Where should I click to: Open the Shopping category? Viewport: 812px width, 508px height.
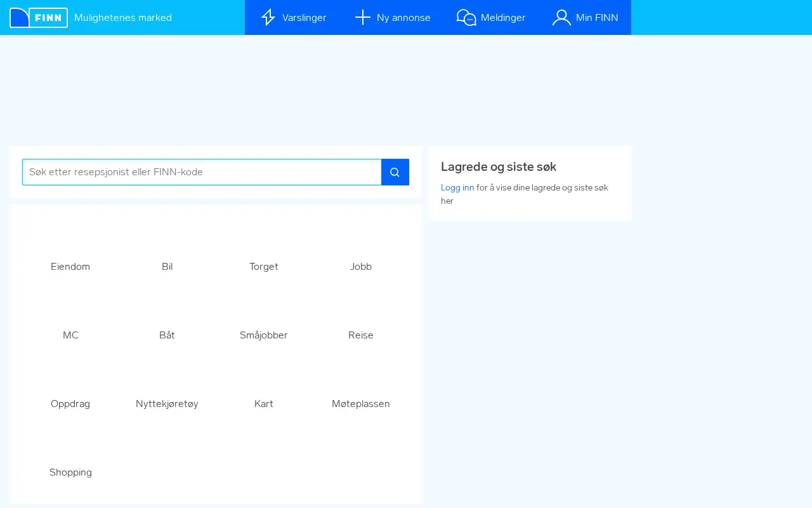coord(70,472)
